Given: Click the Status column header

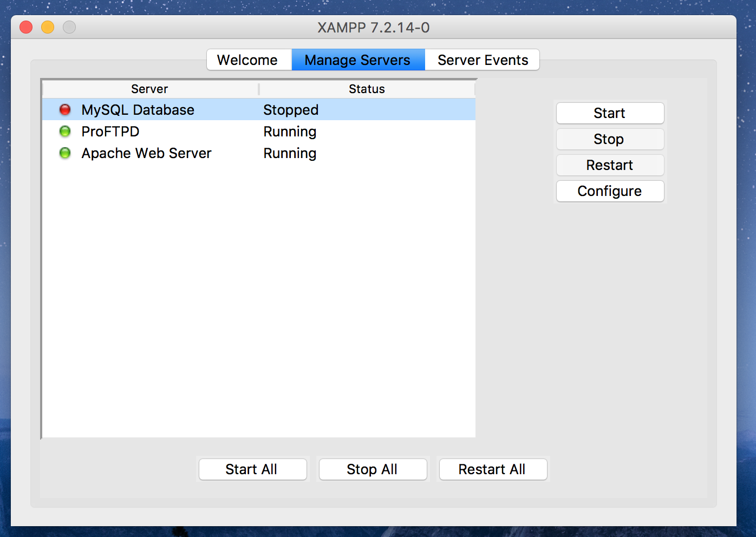Looking at the screenshot, I should pyautogui.click(x=367, y=89).
